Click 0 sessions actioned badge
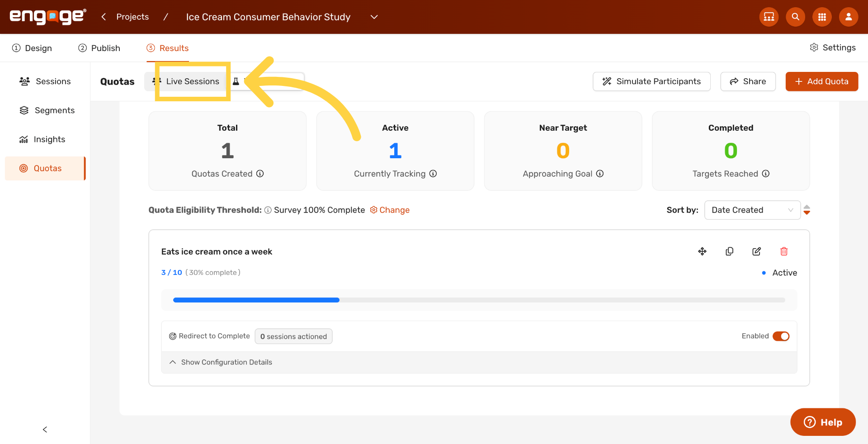 [x=293, y=336]
